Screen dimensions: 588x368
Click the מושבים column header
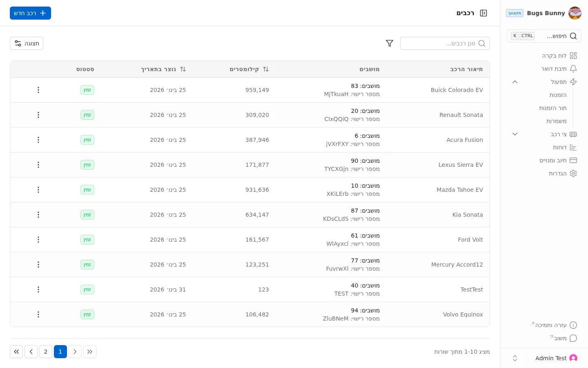point(370,69)
